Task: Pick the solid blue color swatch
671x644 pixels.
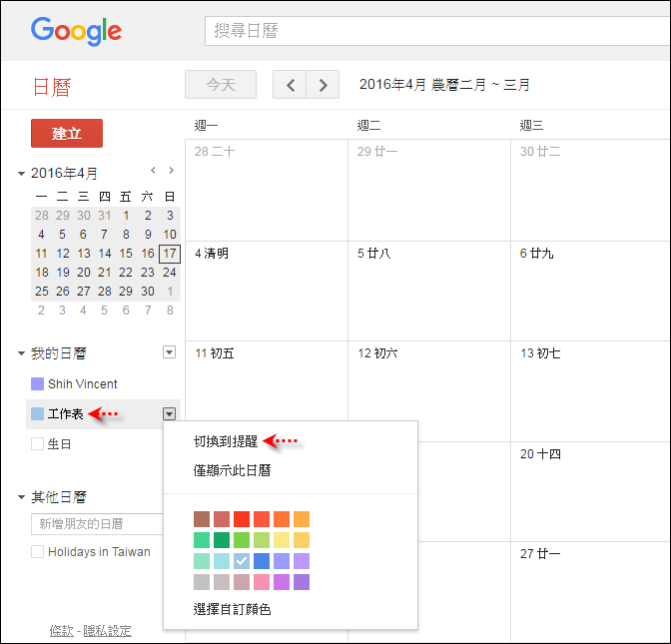Action: click(x=262, y=561)
